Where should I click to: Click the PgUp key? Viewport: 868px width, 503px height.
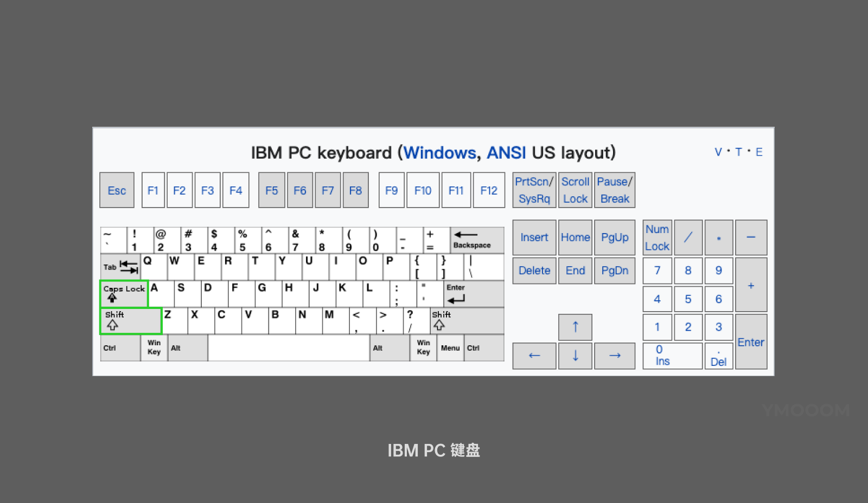click(x=615, y=237)
